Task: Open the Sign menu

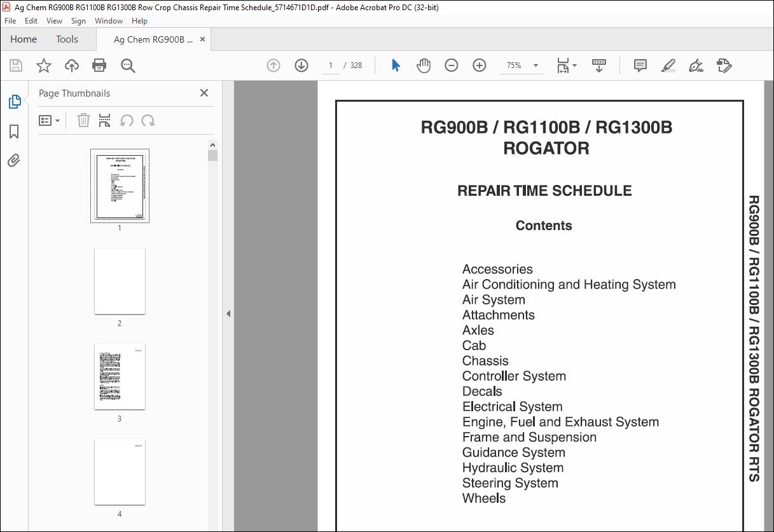Action: (x=78, y=21)
